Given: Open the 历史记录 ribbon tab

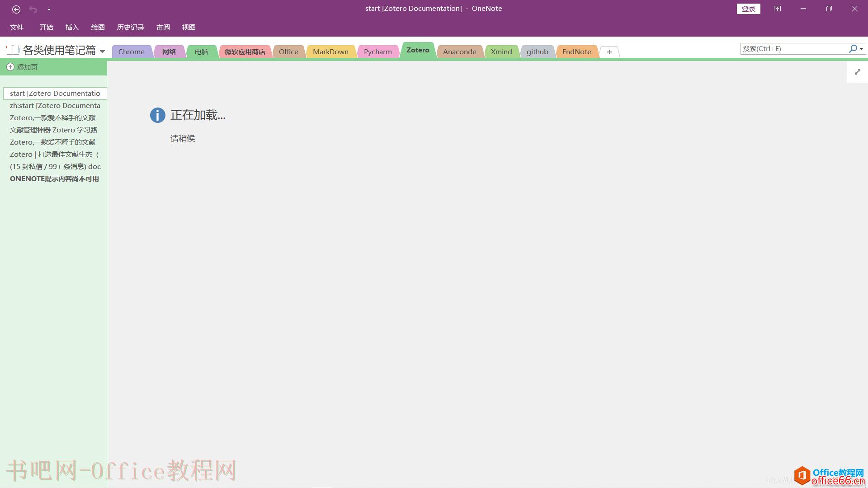Looking at the screenshot, I should [130, 28].
